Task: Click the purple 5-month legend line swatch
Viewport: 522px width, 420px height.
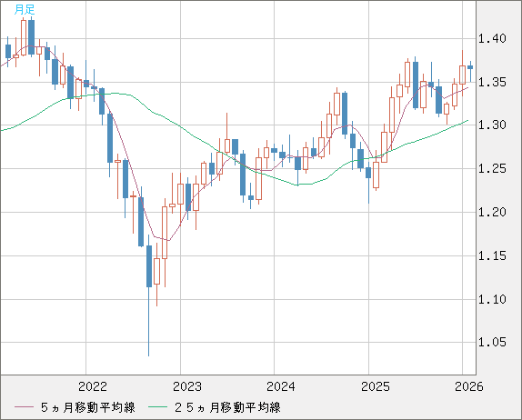Action: pos(24,407)
